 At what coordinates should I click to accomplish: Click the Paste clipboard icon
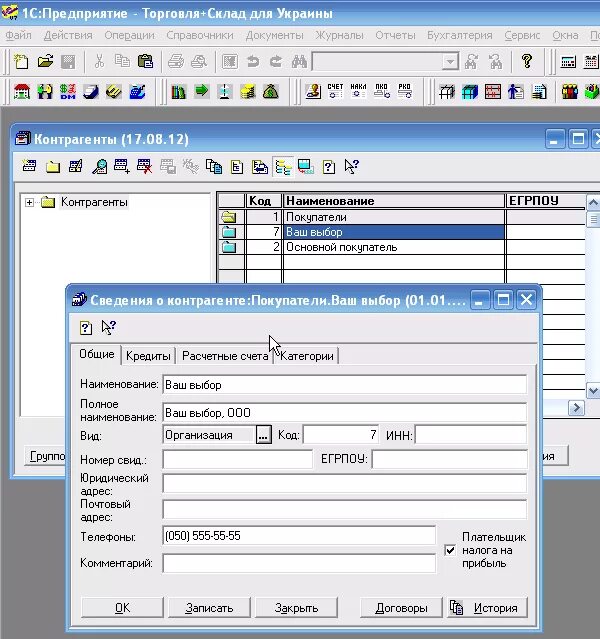(145, 62)
